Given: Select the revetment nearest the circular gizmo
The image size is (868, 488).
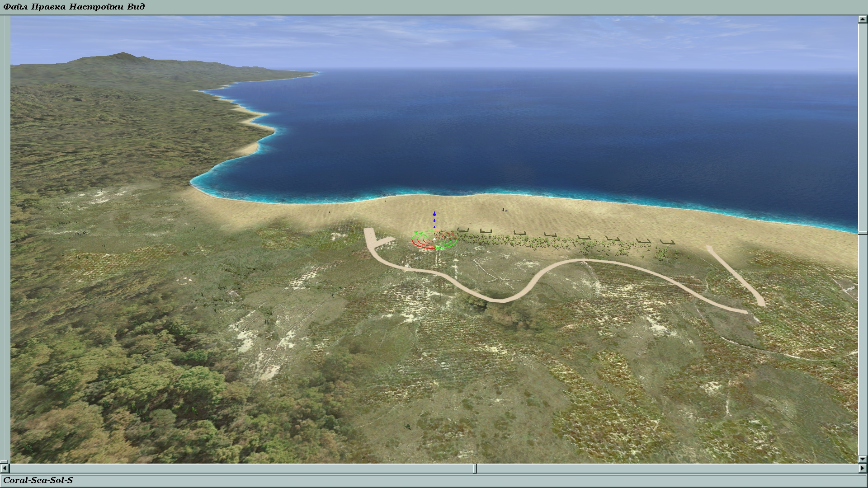Looking at the screenshot, I should (x=462, y=230).
